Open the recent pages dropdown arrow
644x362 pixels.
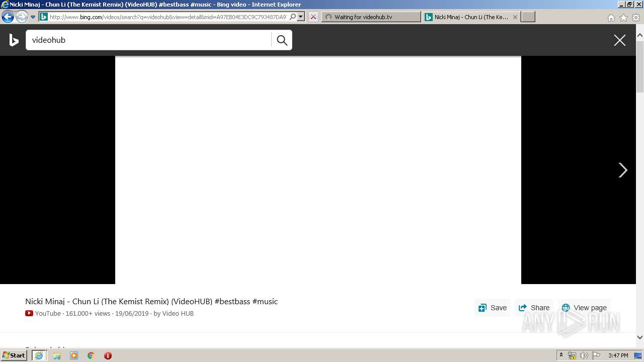pyautogui.click(x=33, y=17)
